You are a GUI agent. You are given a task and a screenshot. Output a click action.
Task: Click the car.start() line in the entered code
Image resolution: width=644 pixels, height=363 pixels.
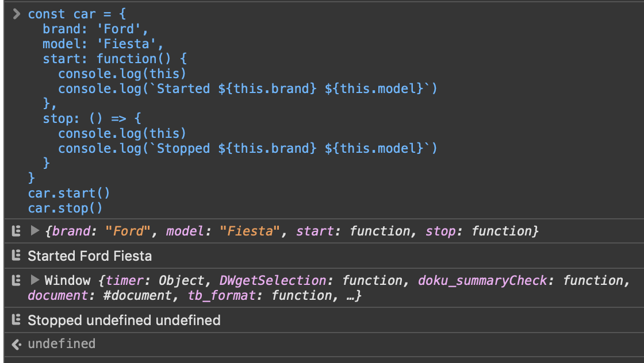point(68,193)
